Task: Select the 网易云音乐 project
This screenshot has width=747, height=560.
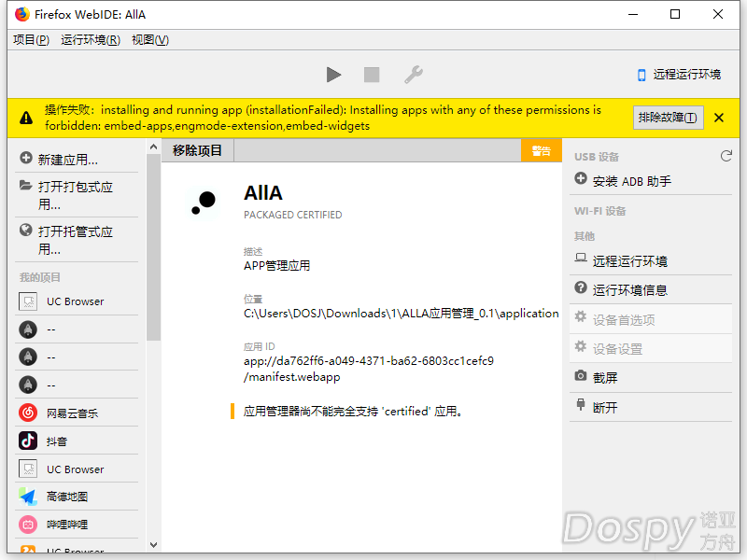Action: (72, 413)
